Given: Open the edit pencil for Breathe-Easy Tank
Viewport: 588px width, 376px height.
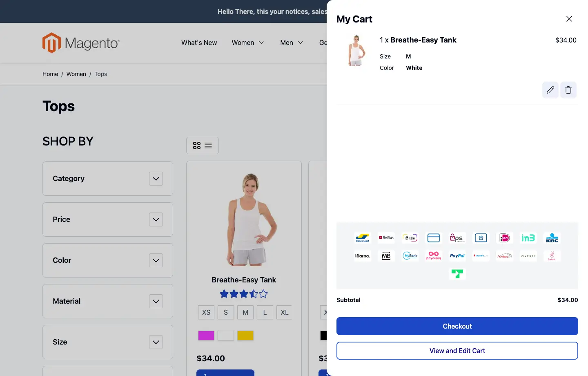Looking at the screenshot, I should tap(550, 90).
